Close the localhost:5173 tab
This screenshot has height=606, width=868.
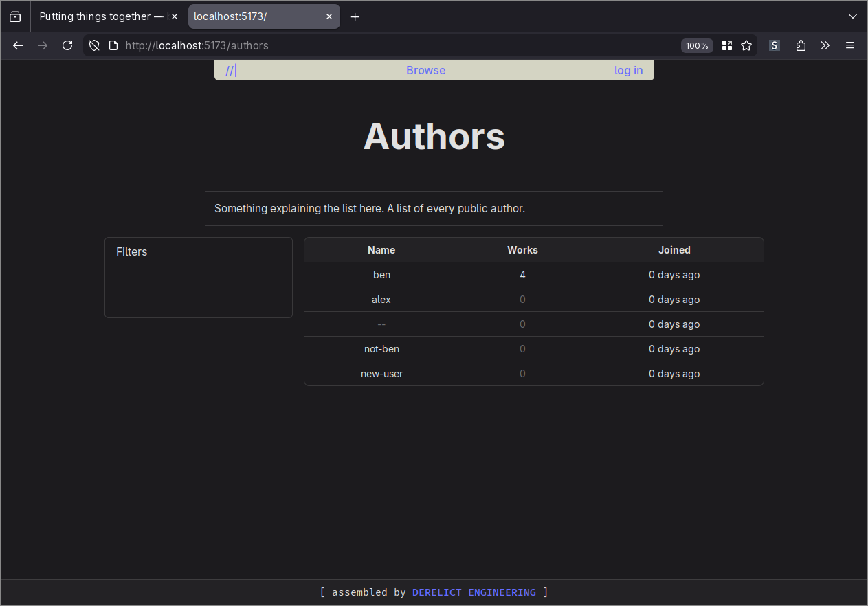[329, 16]
